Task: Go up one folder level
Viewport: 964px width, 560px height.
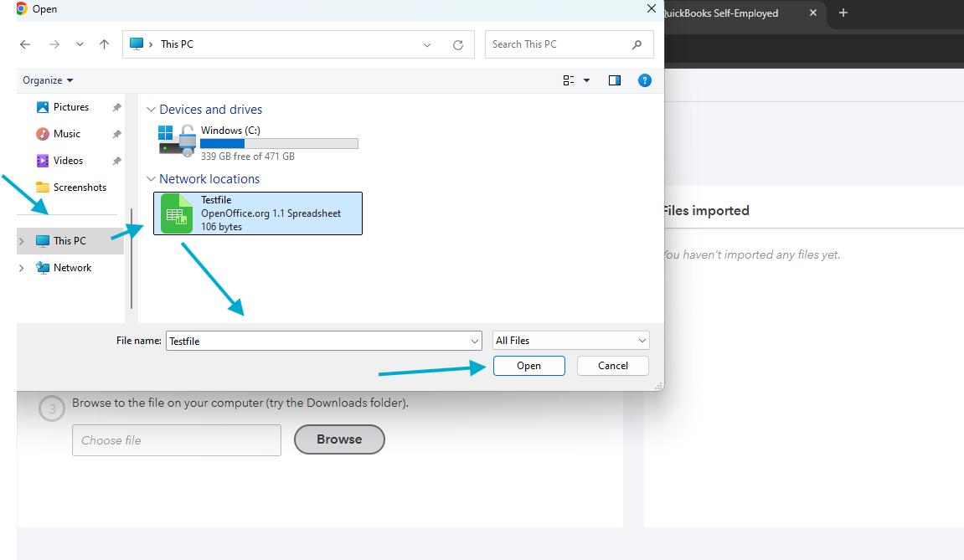Action: pyautogui.click(x=105, y=44)
